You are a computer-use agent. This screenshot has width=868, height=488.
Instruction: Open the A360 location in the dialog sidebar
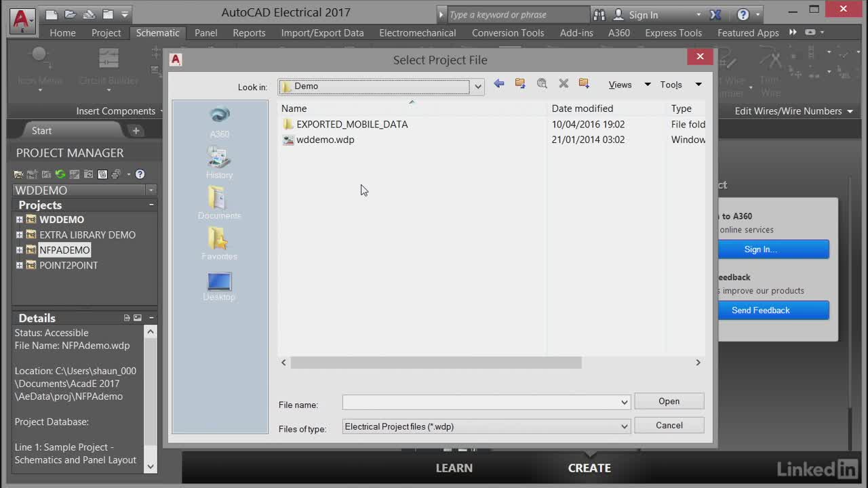(219, 122)
